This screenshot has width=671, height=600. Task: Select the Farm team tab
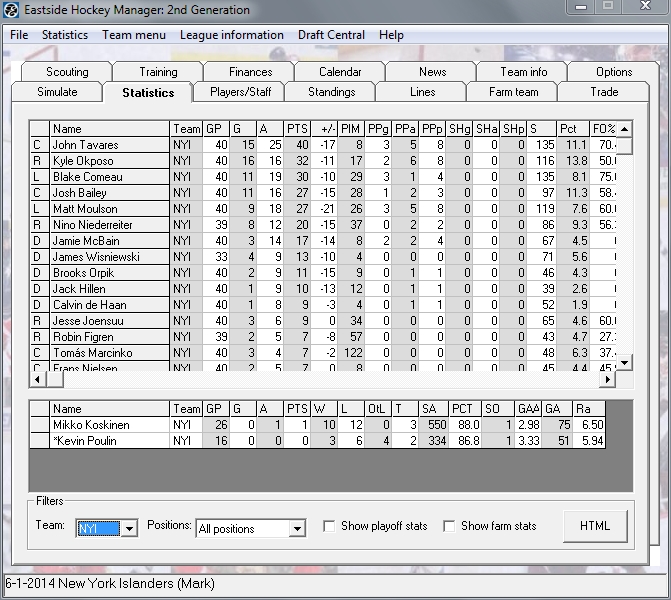click(x=514, y=92)
